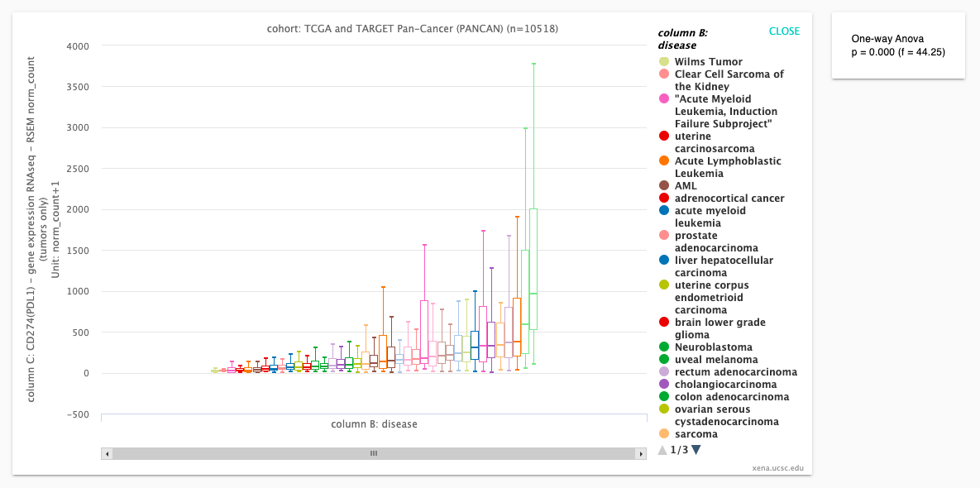Click the CLOSE button on chart
This screenshot has width=980, height=488.
click(x=784, y=31)
